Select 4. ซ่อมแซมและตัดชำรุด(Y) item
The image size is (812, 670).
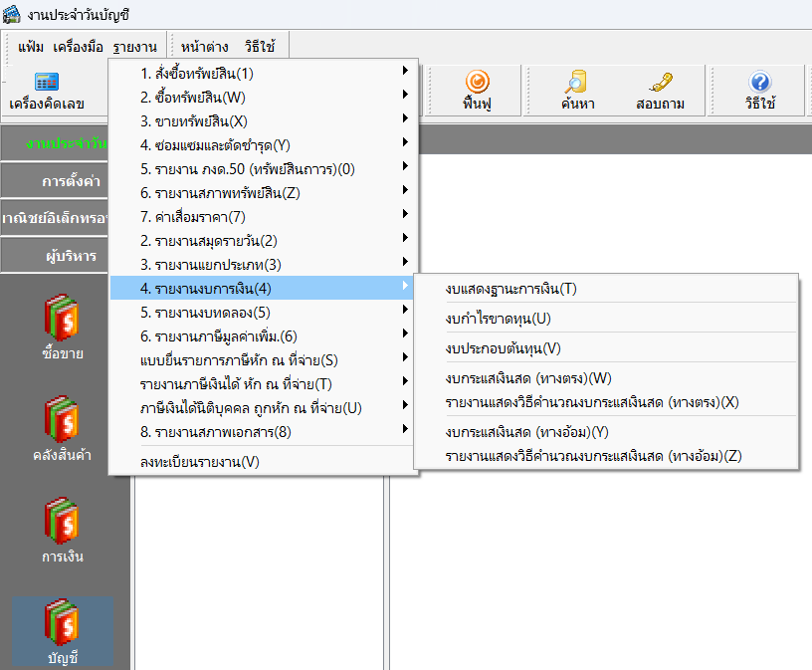[264, 144]
